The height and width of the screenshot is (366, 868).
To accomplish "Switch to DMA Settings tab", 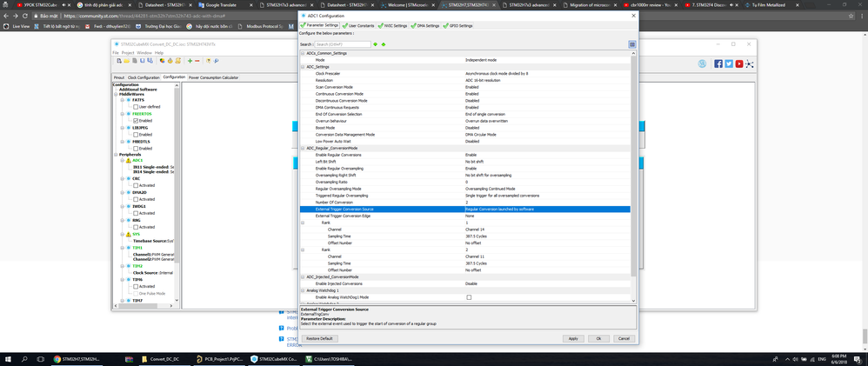I will click(x=425, y=26).
